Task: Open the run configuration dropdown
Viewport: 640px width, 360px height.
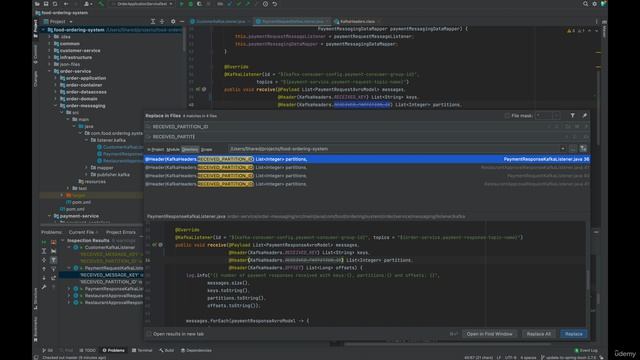Action: pos(143,4)
